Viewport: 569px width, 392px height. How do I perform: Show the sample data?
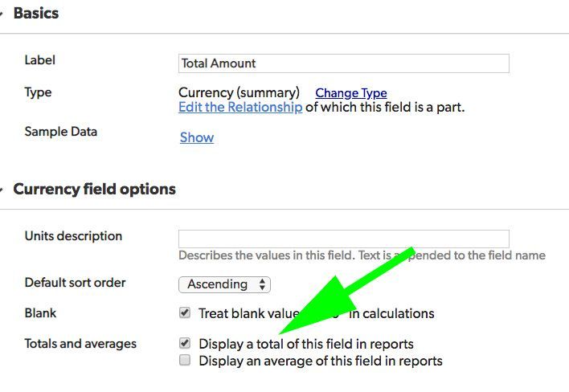197,137
